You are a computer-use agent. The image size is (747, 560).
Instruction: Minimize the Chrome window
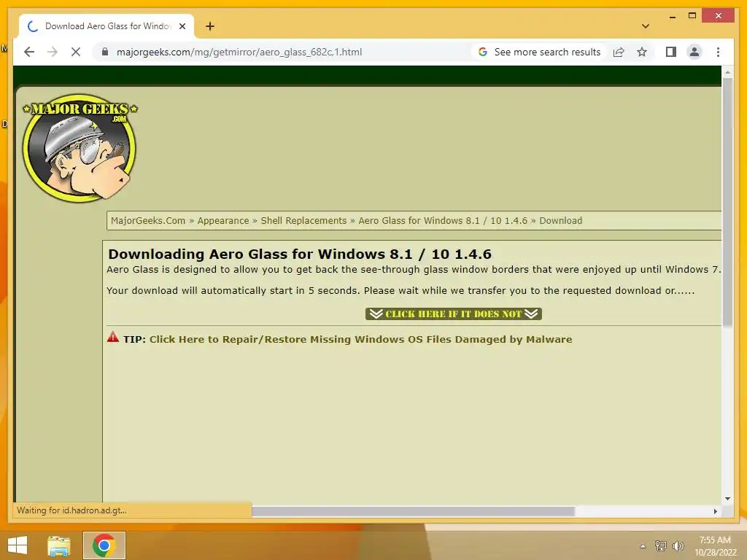pos(672,16)
